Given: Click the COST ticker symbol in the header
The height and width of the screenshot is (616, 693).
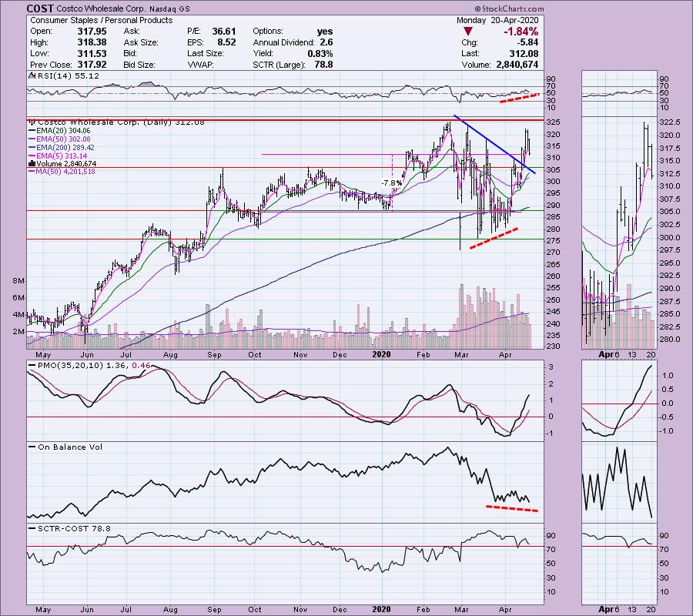Looking at the screenshot, I should [x=40, y=8].
